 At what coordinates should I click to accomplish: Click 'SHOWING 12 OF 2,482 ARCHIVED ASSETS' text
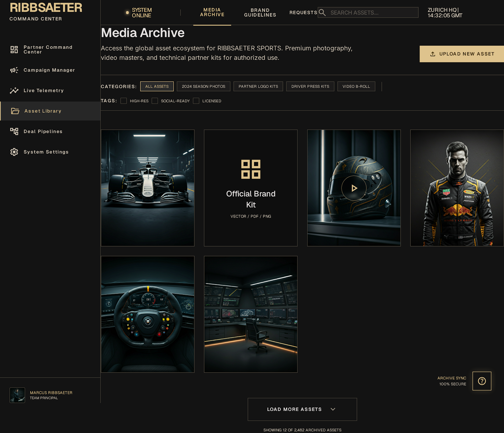tap(302, 430)
